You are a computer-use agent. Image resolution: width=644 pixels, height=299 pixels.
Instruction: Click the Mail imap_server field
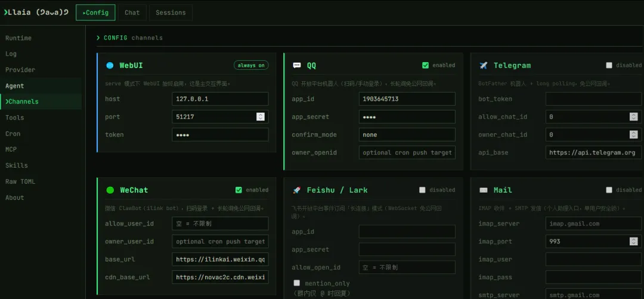(x=593, y=224)
